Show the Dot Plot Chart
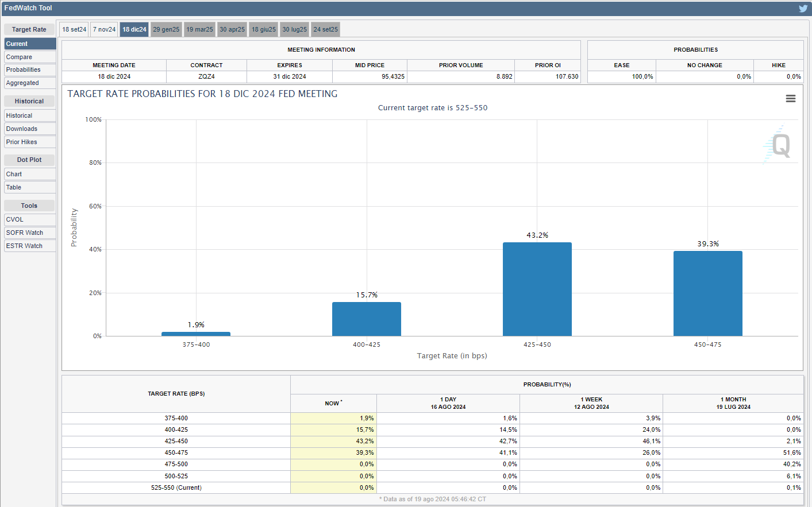This screenshot has width=812, height=507. point(30,174)
